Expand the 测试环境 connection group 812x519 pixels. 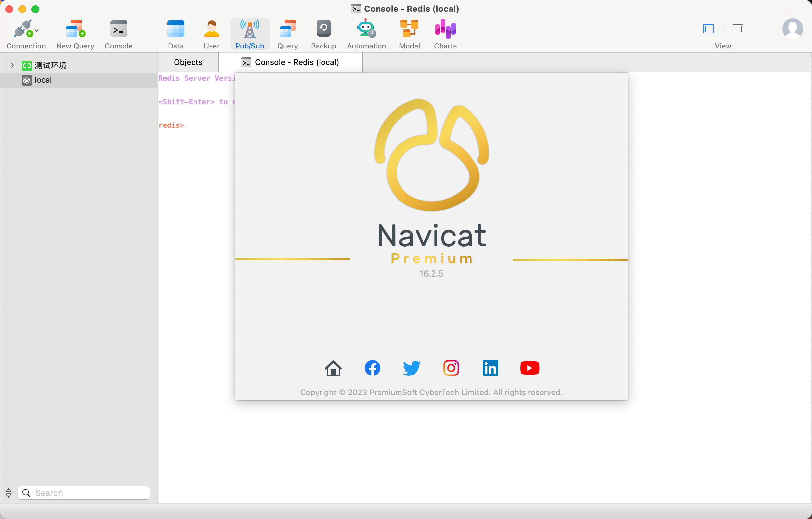(x=12, y=65)
